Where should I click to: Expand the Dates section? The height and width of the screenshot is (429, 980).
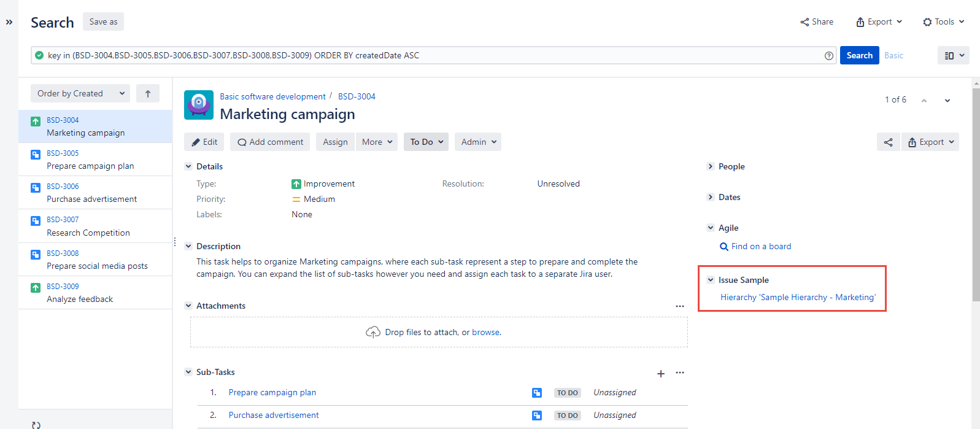coord(711,197)
